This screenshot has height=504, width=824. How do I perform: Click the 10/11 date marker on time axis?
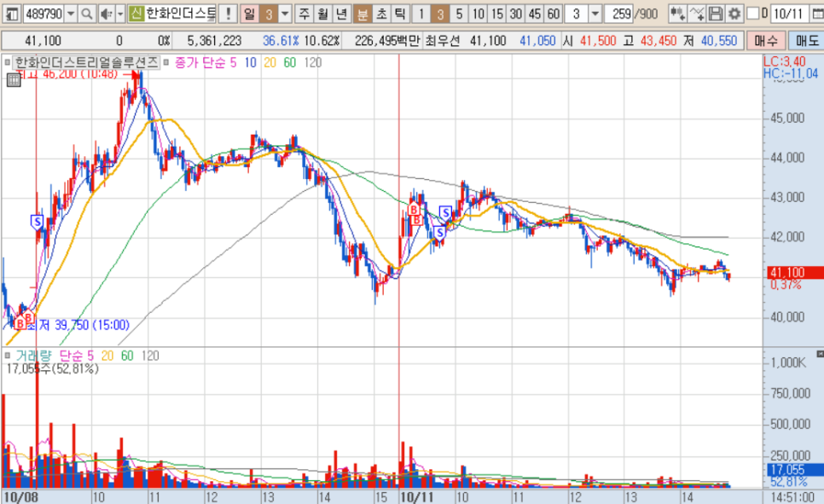coord(417,497)
